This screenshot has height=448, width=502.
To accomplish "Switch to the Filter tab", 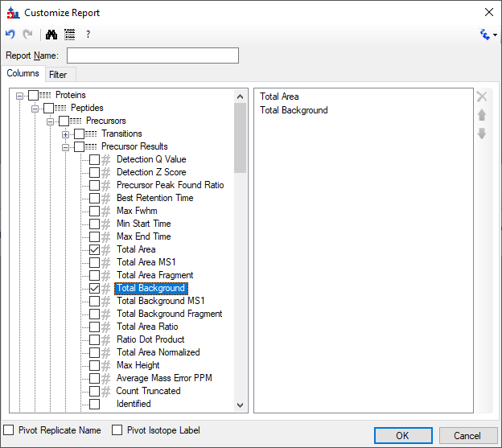I will point(58,75).
